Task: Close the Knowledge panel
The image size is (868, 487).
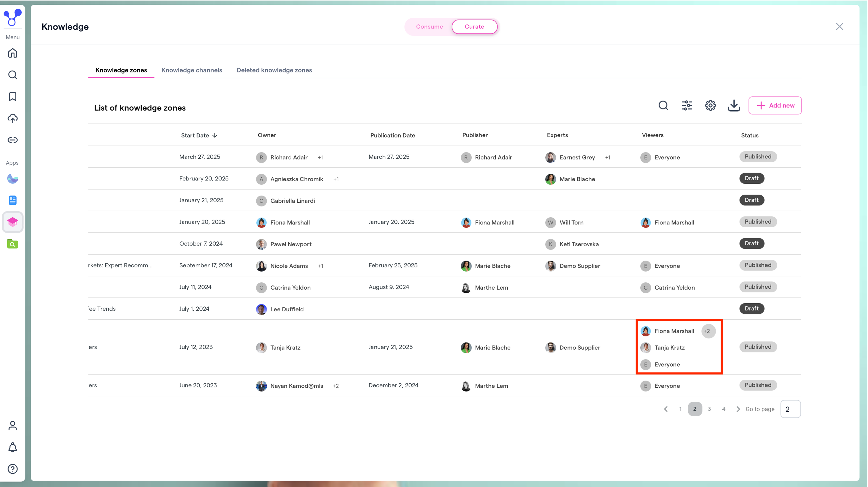Action: point(839,27)
